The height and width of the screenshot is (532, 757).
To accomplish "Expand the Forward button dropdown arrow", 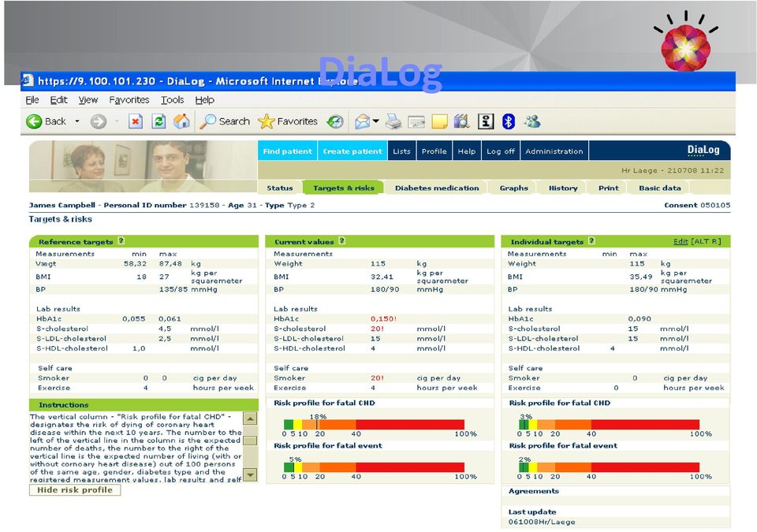I will pyautogui.click(x=117, y=121).
